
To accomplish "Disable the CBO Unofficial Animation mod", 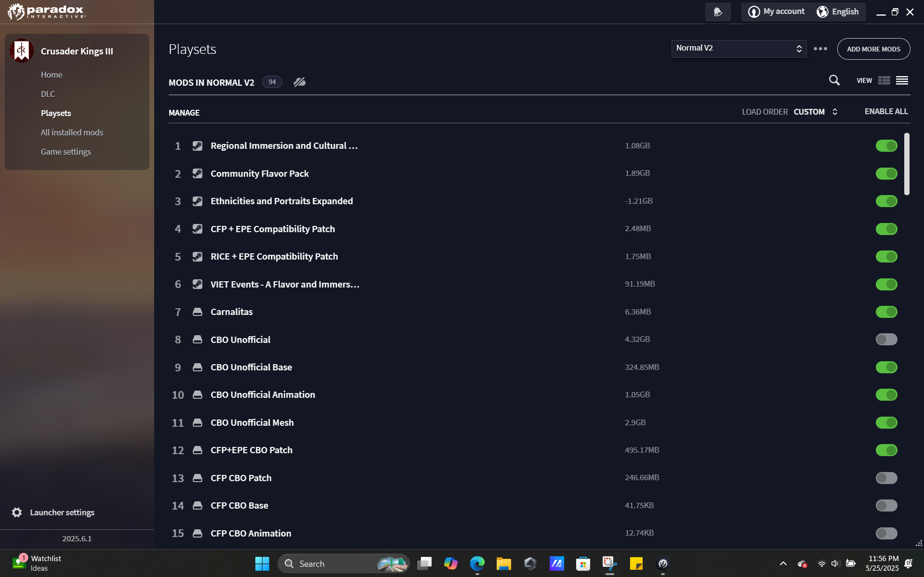I will 886,394.
